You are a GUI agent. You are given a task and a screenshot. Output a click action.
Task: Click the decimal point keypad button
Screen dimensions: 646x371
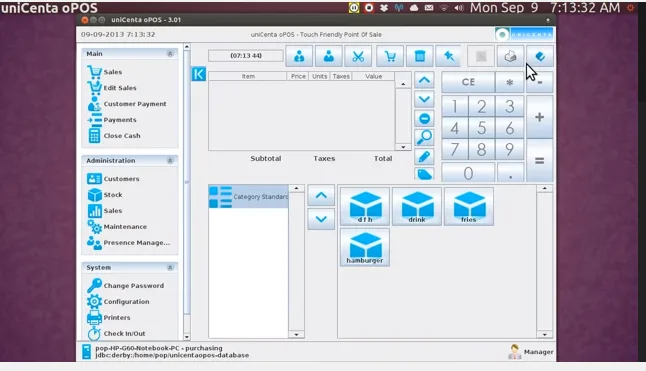510,173
